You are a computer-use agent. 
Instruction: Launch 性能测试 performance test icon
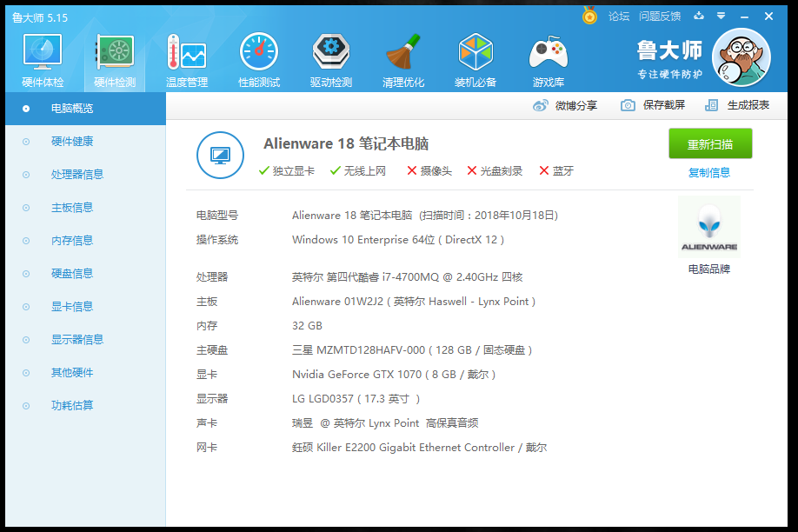tap(259, 60)
